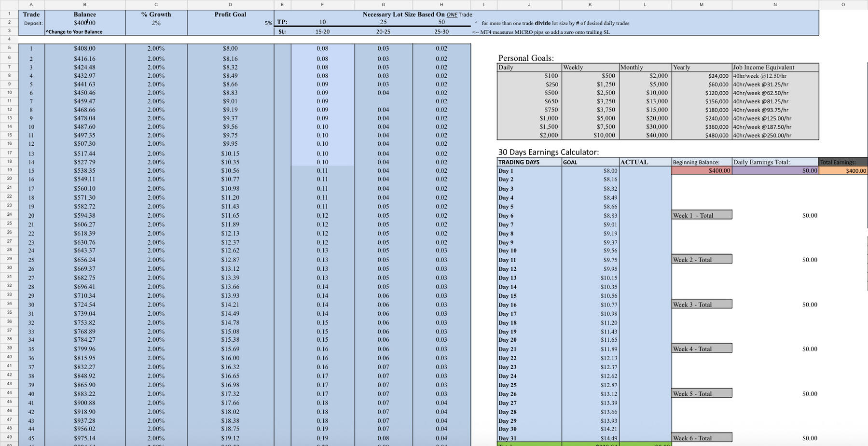Select the SL range 15-20

pos(322,32)
